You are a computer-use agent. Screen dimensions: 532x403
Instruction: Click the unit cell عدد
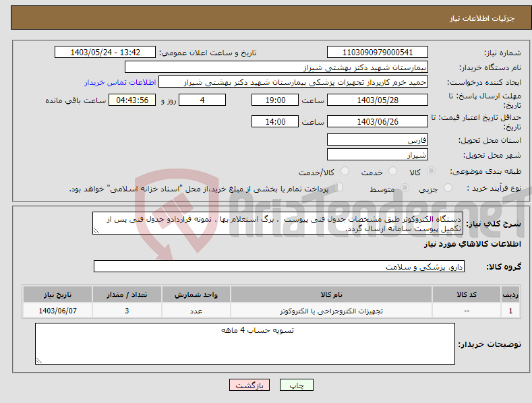196,311
